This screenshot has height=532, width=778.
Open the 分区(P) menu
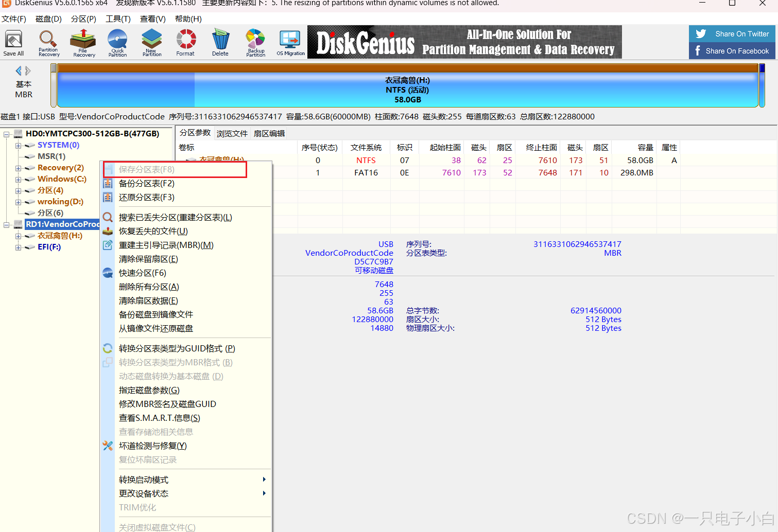(83, 19)
